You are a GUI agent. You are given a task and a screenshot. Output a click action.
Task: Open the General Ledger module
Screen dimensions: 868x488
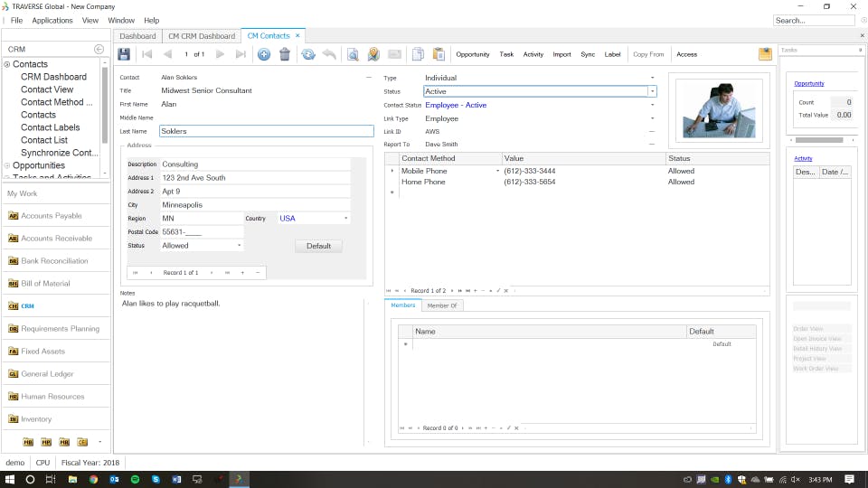tap(47, 374)
